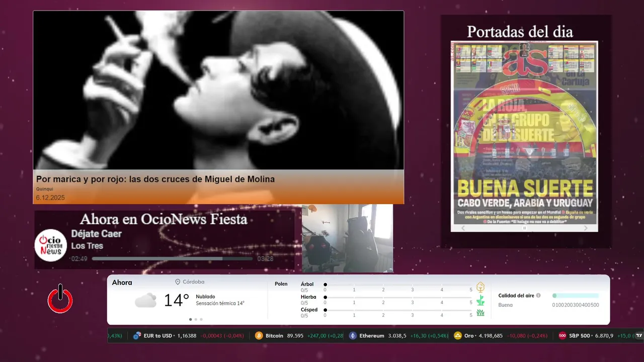Click the S&P 500 red badge icon
Screen dimensions: 644x362
[x=562, y=336]
